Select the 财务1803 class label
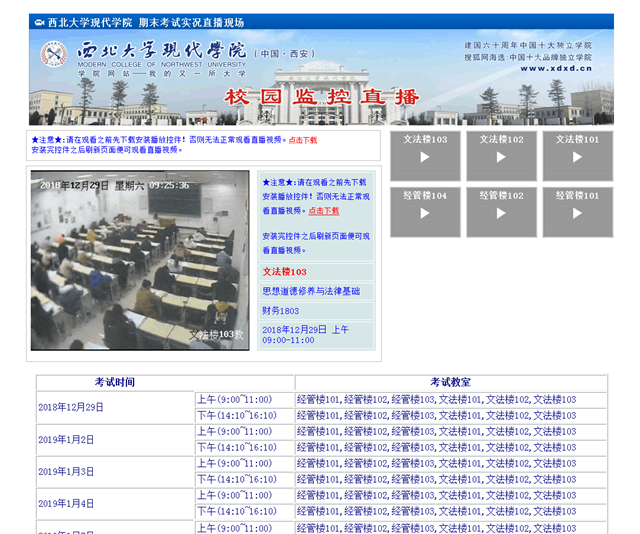The width and height of the screenshot is (640, 534). click(280, 311)
